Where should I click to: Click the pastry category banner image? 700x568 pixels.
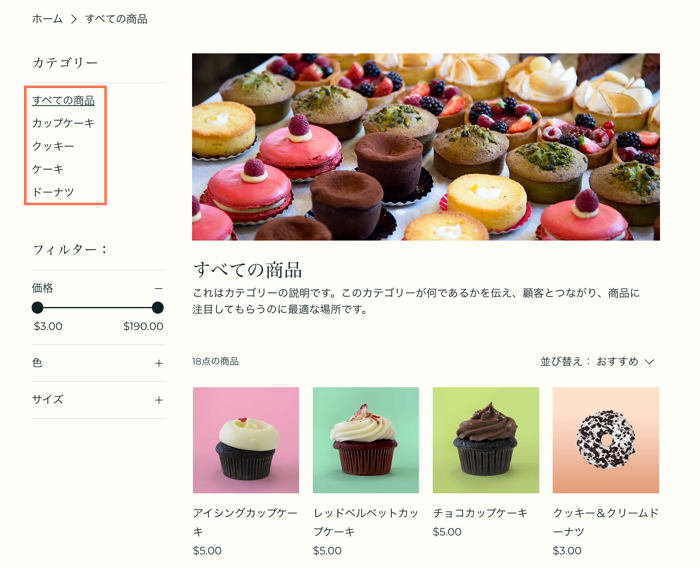tap(425, 146)
